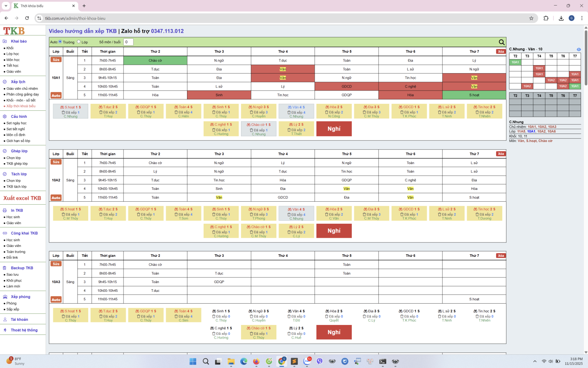Toggle the eye icon beside C.Nhung - Văn
Viewport: 588px width, 368px height.
tap(578, 49)
